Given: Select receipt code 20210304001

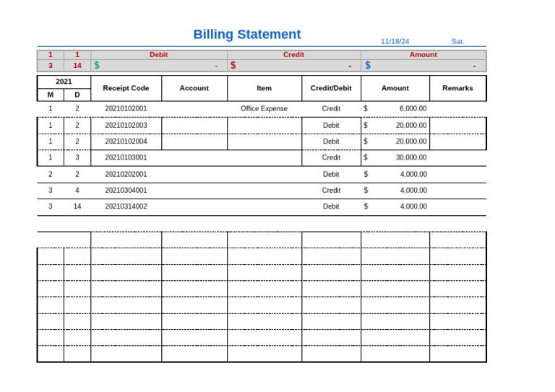Looking at the screenshot, I should click(126, 190).
